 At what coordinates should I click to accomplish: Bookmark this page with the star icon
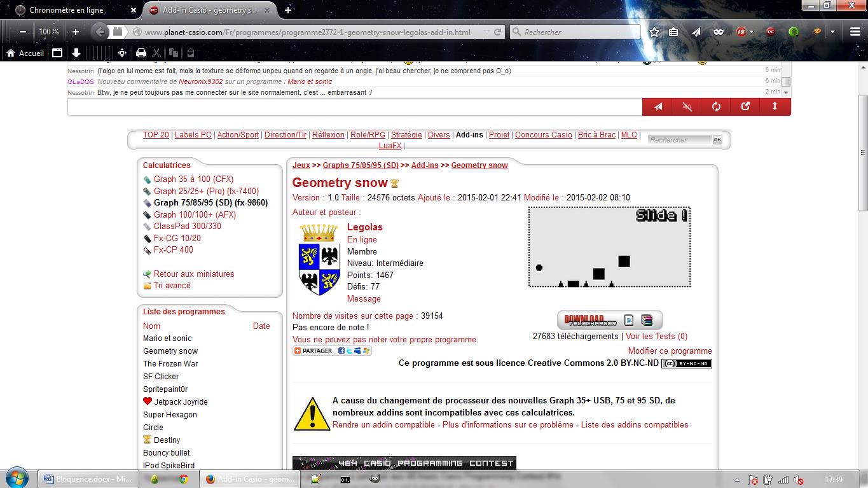[654, 32]
